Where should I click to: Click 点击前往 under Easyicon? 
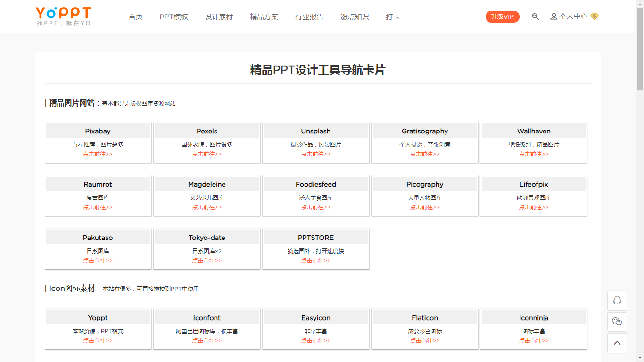(x=316, y=341)
